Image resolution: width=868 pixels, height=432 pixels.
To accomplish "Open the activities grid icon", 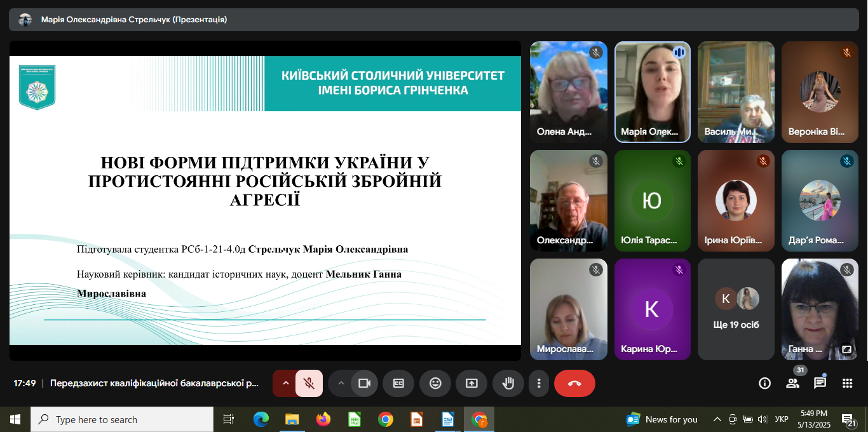I will pos(847,383).
